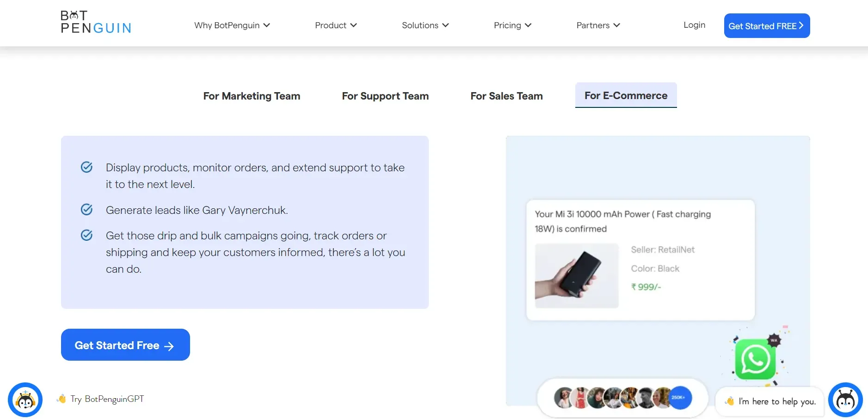The image size is (868, 419).
Task: Open the Partners dropdown
Action: click(598, 25)
